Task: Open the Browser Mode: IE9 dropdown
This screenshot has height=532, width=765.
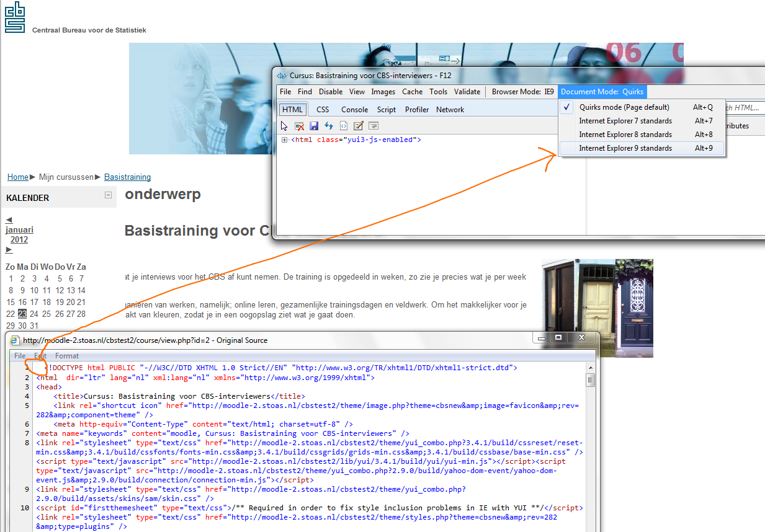Action: pyautogui.click(x=522, y=92)
